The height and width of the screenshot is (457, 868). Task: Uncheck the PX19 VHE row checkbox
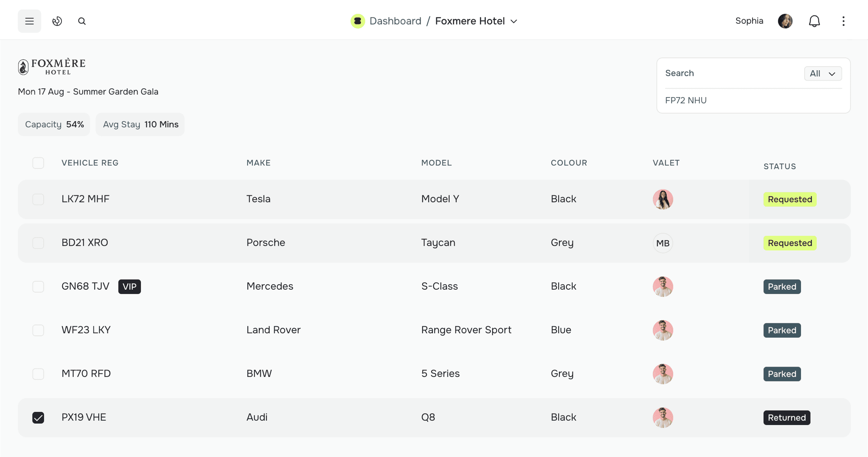click(x=38, y=417)
